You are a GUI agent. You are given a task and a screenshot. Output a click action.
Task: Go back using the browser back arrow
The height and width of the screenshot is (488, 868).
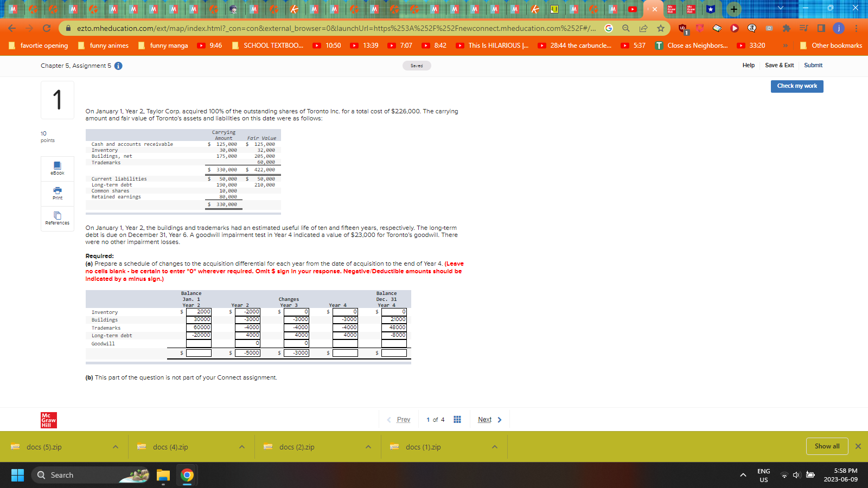(12, 28)
